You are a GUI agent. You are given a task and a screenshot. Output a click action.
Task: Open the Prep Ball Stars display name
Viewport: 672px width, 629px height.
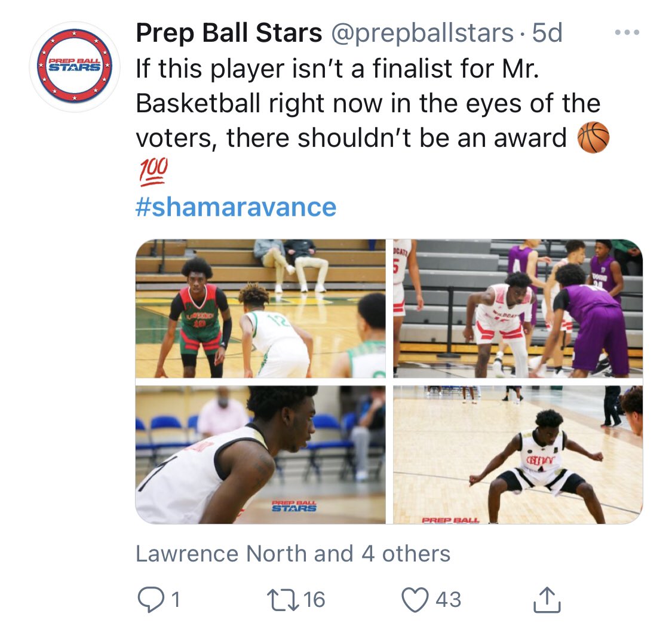click(x=229, y=33)
